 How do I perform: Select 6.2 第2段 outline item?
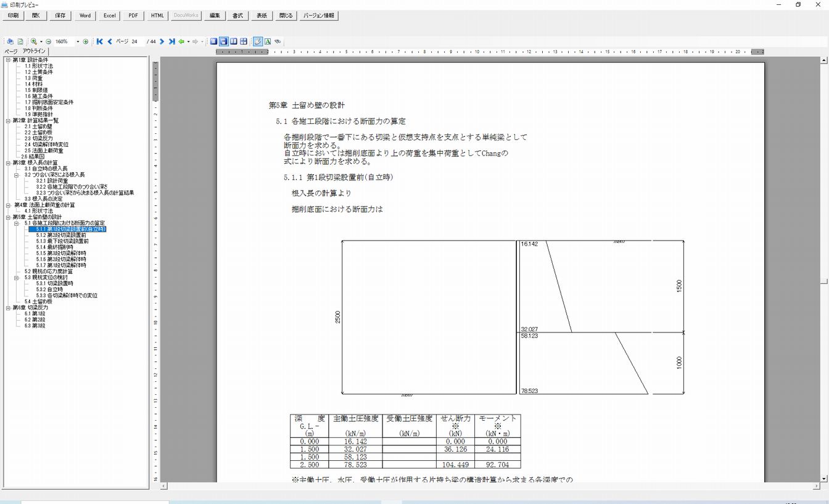(35, 320)
